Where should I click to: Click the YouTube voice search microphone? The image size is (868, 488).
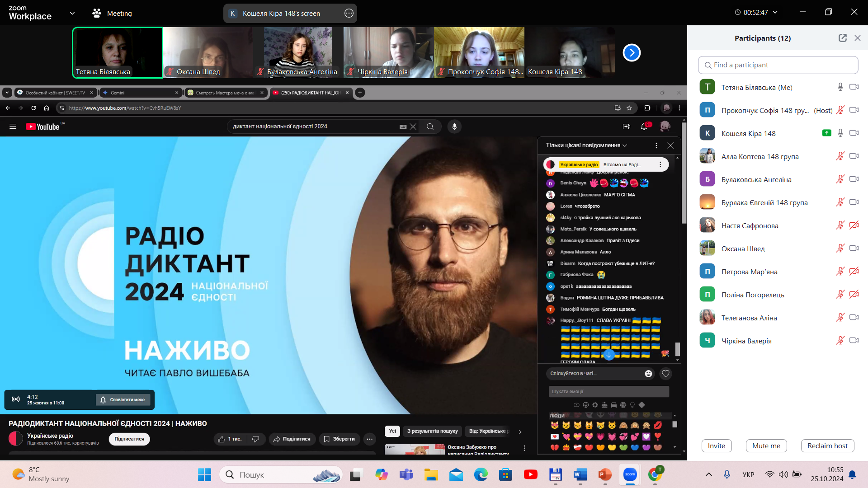click(x=454, y=127)
